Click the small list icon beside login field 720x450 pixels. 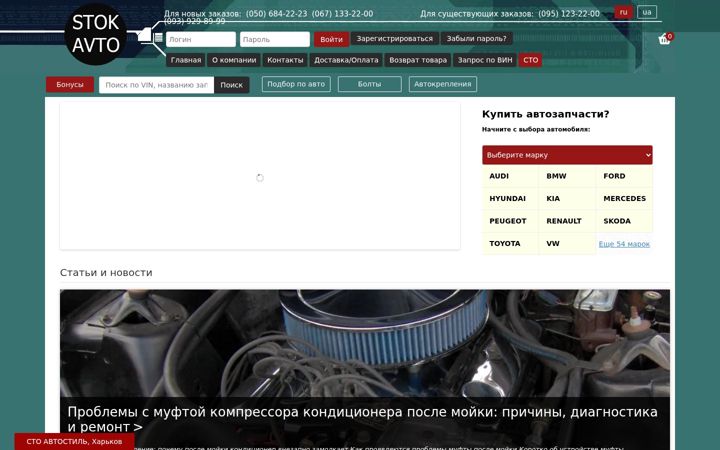click(x=159, y=38)
